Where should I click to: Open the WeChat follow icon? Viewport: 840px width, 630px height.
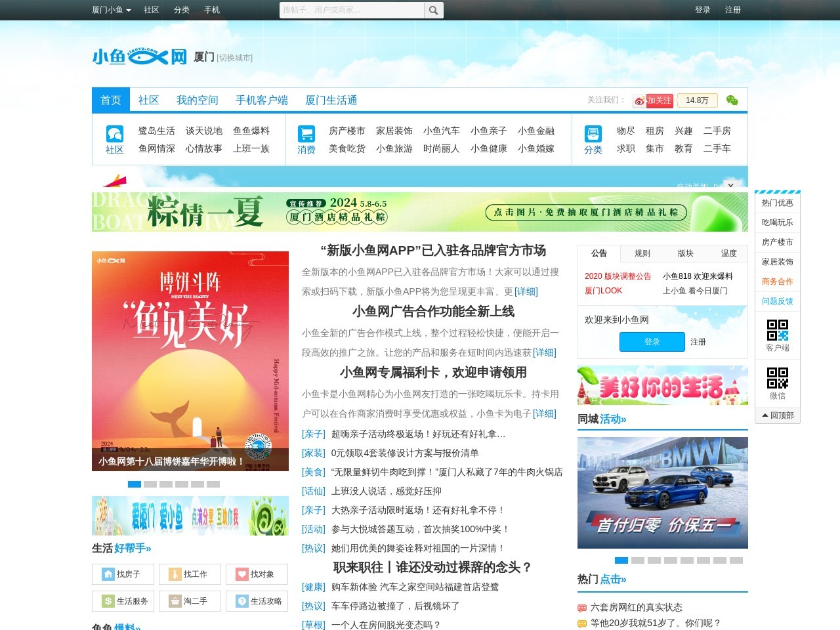(732, 100)
